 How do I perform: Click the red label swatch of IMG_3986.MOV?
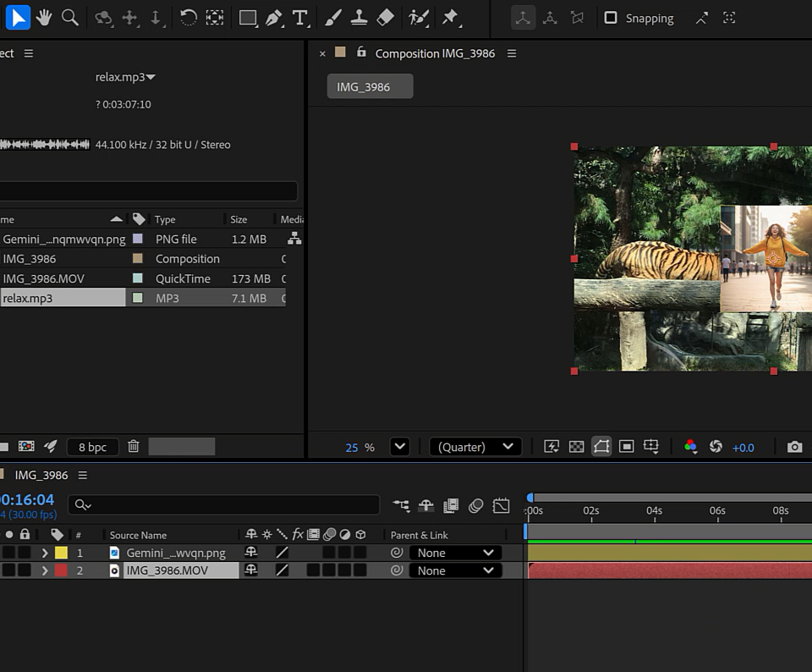pos(61,570)
